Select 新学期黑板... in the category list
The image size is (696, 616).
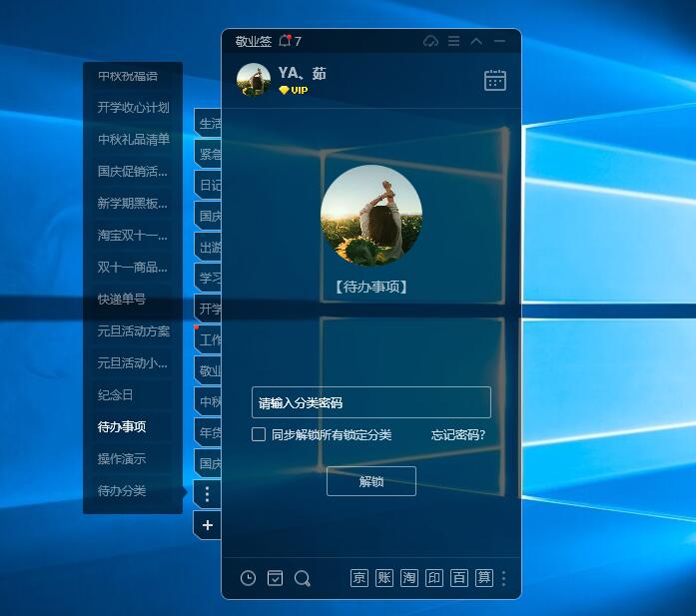tap(133, 204)
